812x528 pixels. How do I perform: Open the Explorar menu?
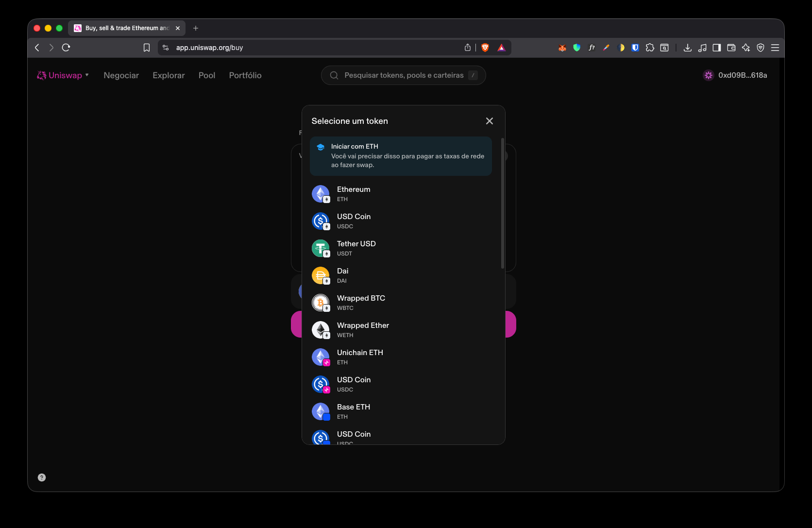pyautogui.click(x=169, y=75)
